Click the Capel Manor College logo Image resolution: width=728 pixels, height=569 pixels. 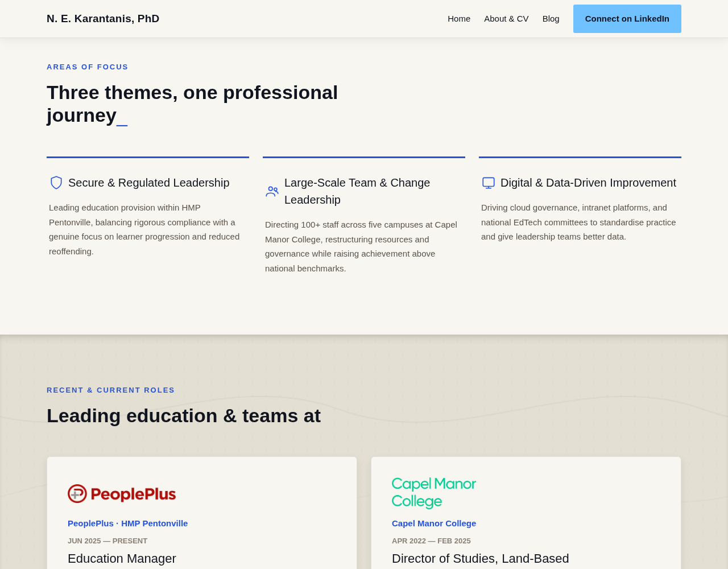coord(434,493)
